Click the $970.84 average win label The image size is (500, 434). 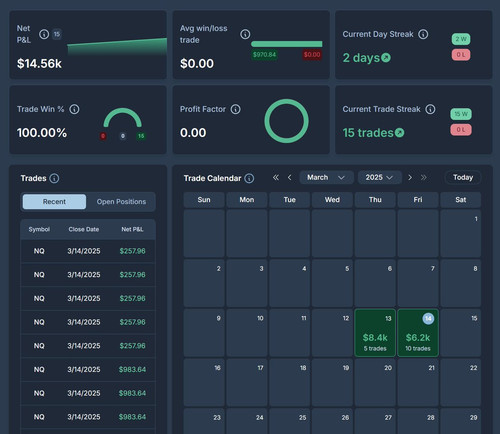point(264,55)
